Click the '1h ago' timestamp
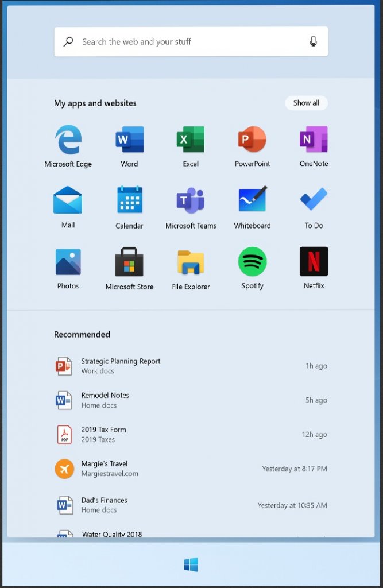The height and width of the screenshot is (588, 383). pyautogui.click(x=316, y=366)
